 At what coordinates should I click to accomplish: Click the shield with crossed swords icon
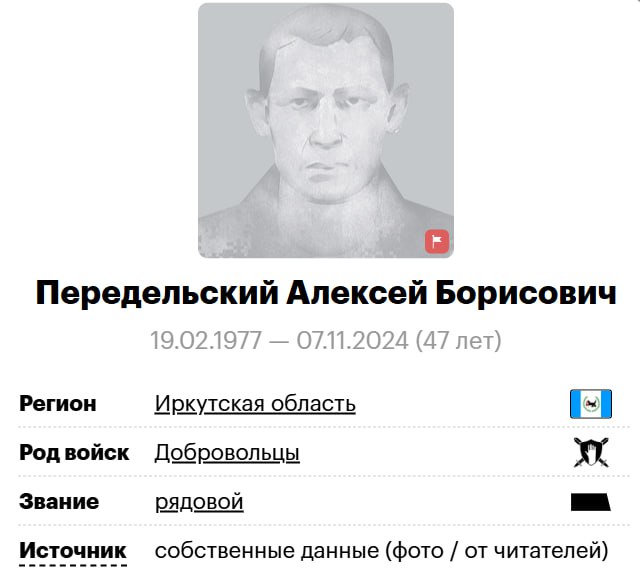pos(591,452)
